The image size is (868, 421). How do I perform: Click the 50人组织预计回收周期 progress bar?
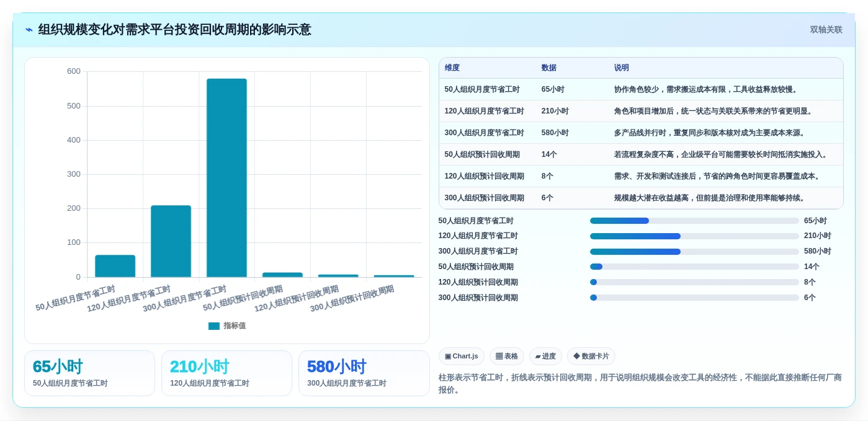click(x=694, y=267)
